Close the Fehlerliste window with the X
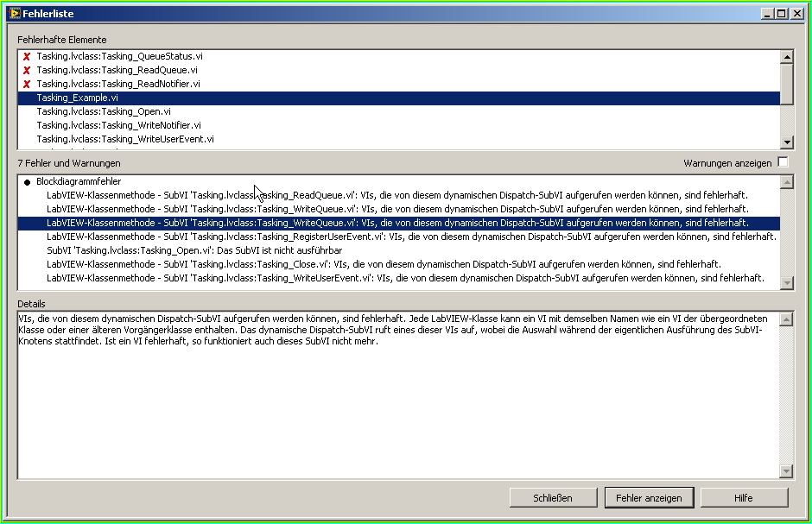Screen dimensions: 812x524 pos(797,14)
